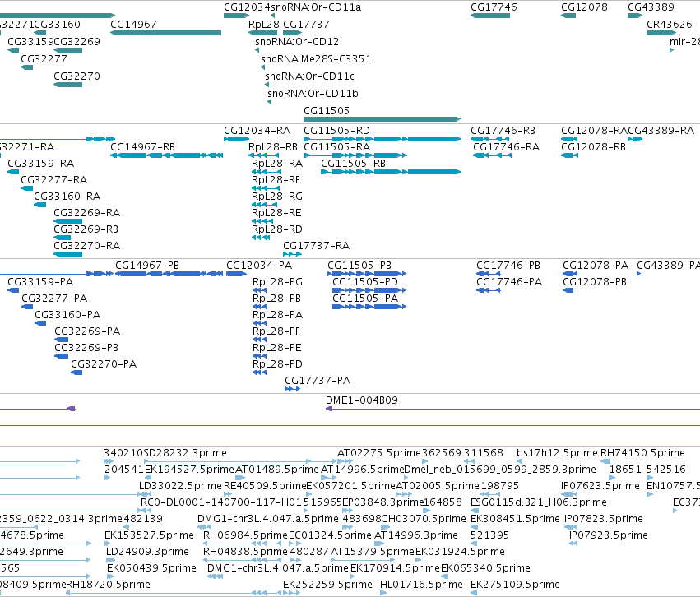Select the CG17737-PA protein label
The image size is (700, 597).
[x=318, y=381]
